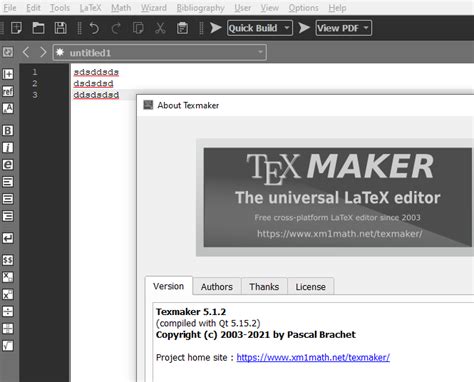Switch to the Authors tab
This screenshot has height=382, width=474.
(x=217, y=287)
